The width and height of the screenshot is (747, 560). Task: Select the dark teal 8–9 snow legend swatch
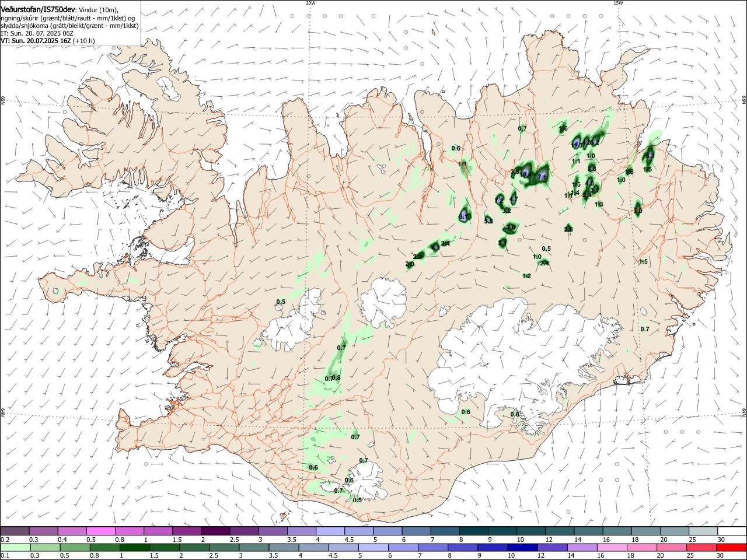pyautogui.click(x=473, y=531)
